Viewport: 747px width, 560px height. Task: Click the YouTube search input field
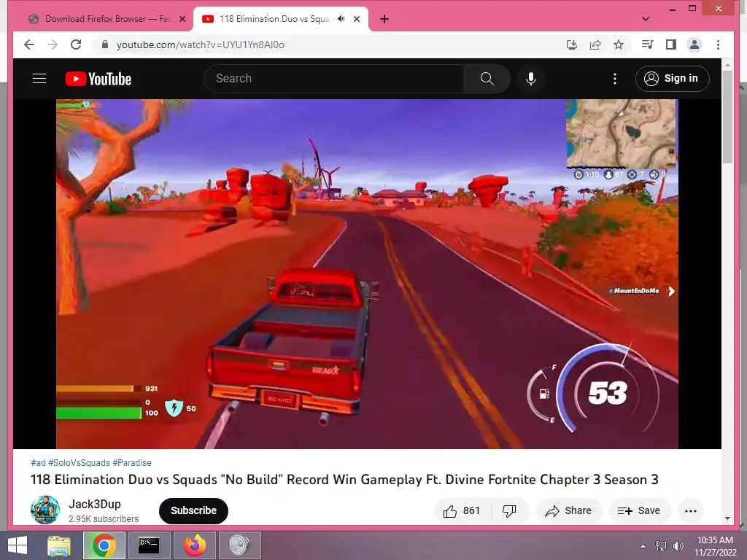tap(333, 79)
